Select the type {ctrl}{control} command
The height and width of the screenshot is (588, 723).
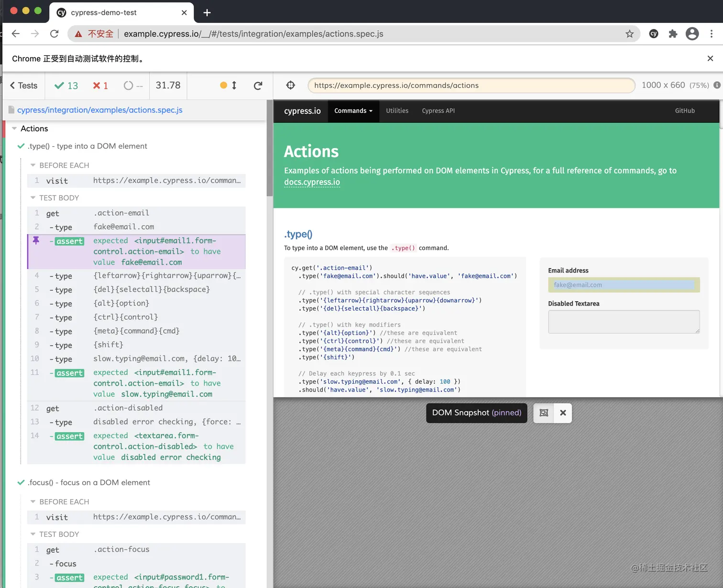click(x=136, y=317)
